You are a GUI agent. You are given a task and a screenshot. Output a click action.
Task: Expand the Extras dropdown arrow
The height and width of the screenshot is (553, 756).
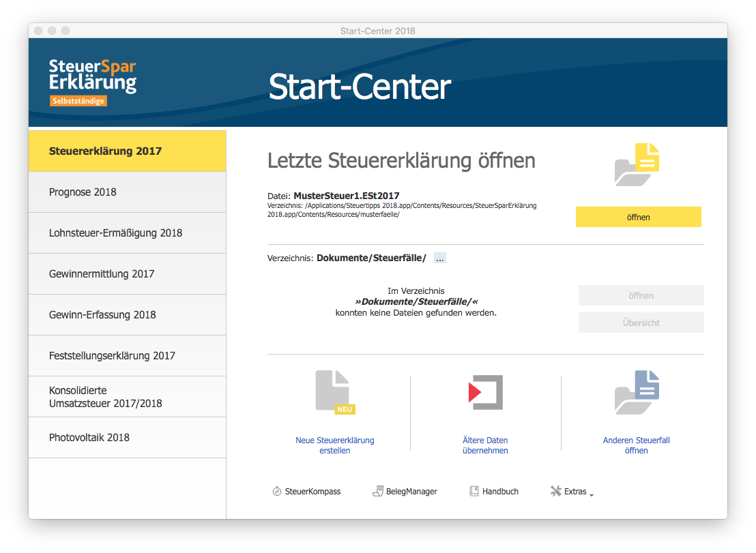click(592, 495)
